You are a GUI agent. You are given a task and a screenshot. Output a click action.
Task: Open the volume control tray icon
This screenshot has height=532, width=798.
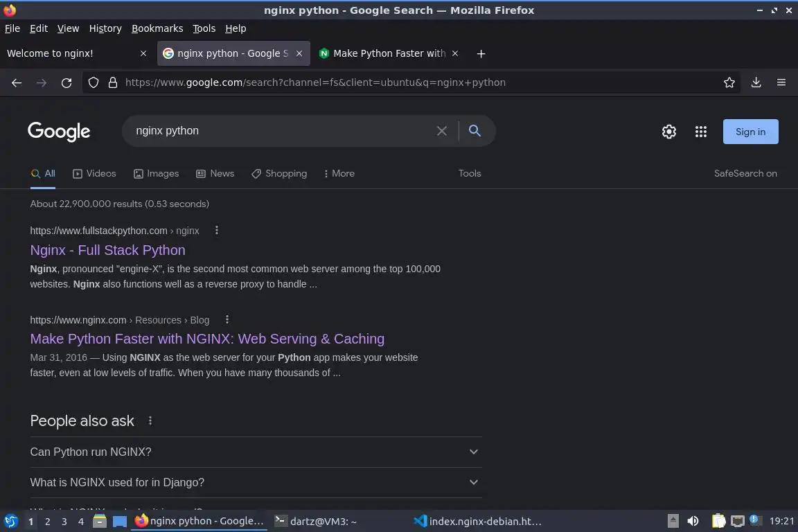pos(693,522)
